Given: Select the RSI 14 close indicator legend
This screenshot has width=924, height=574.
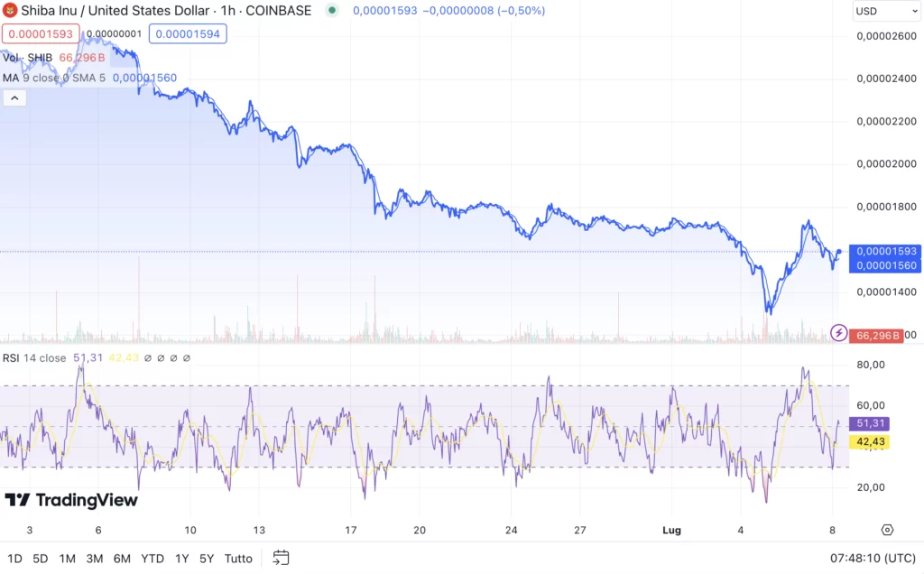Looking at the screenshot, I should click(34, 358).
